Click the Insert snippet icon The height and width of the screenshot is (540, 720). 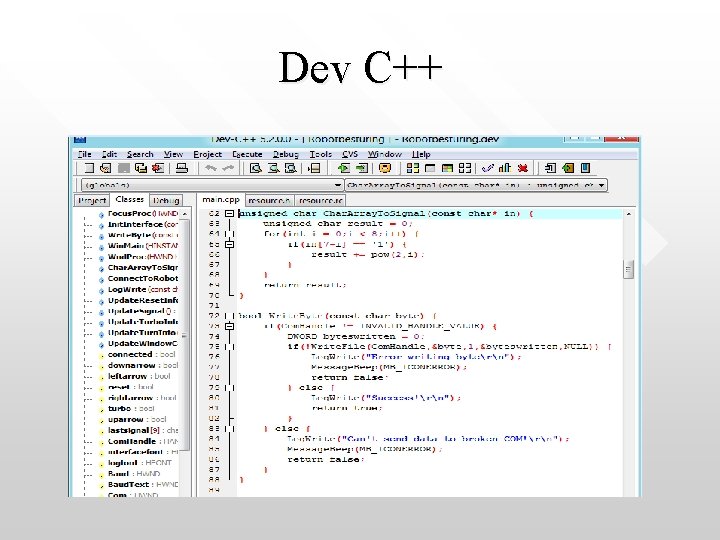click(x=550, y=168)
